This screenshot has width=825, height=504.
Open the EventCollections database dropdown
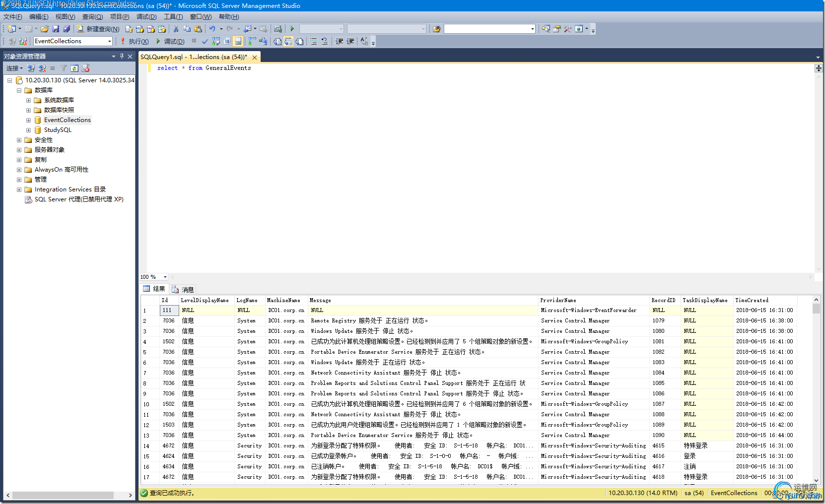[110, 41]
